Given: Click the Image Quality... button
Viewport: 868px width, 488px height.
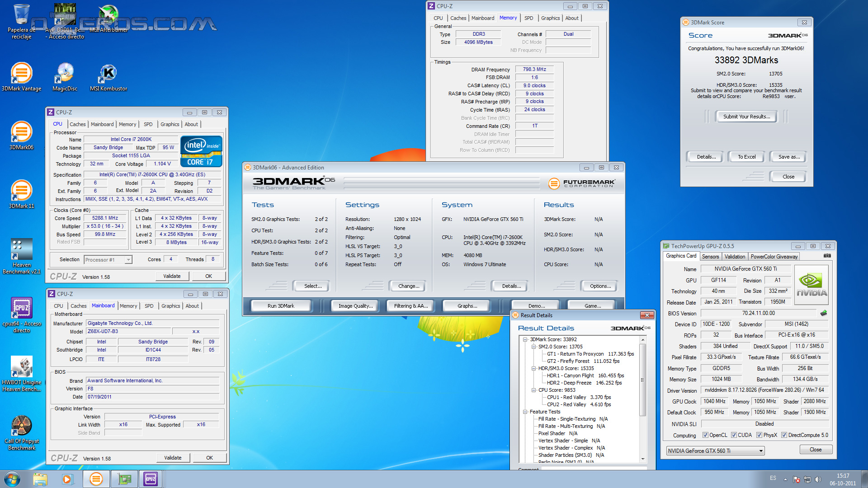Looking at the screenshot, I should click(x=356, y=306).
